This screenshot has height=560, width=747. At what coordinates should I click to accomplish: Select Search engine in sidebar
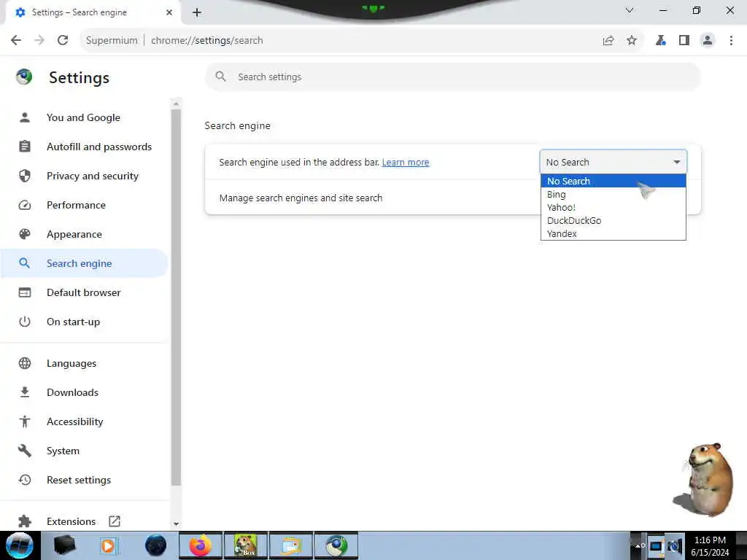point(84,263)
